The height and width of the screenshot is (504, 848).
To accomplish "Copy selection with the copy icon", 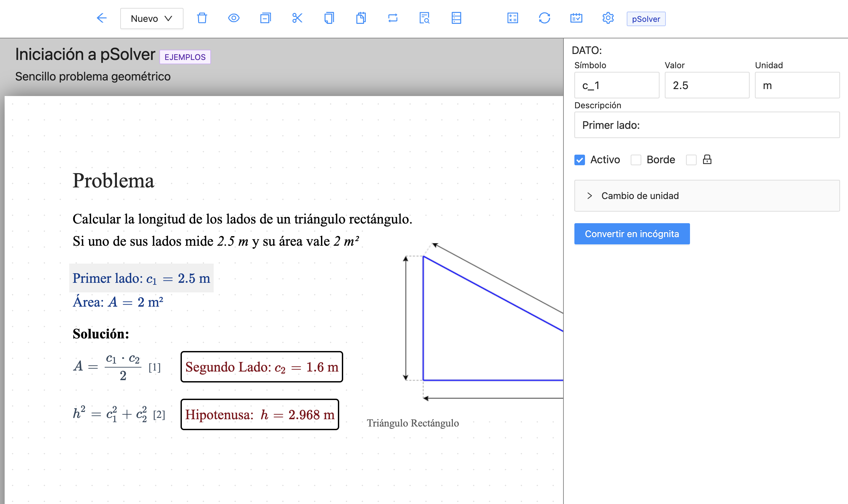I will click(x=329, y=18).
